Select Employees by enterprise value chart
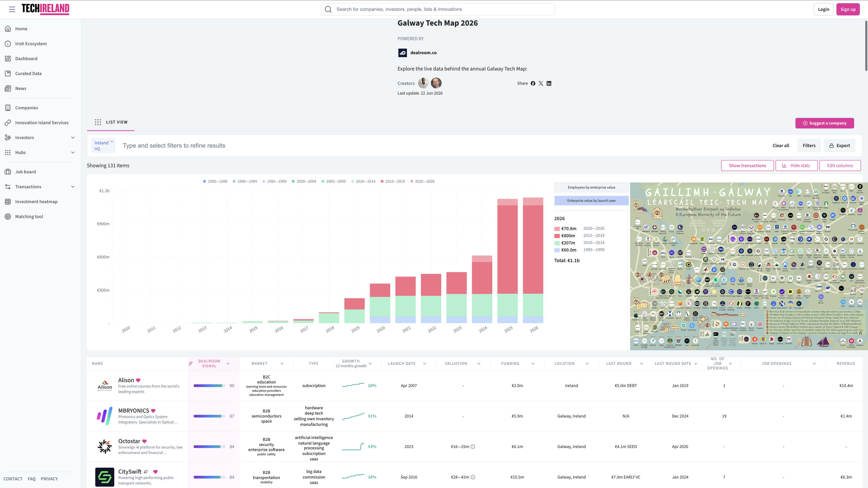Image resolution: width=868 pixels, height=488 pixels. click(x=591, y=188)
